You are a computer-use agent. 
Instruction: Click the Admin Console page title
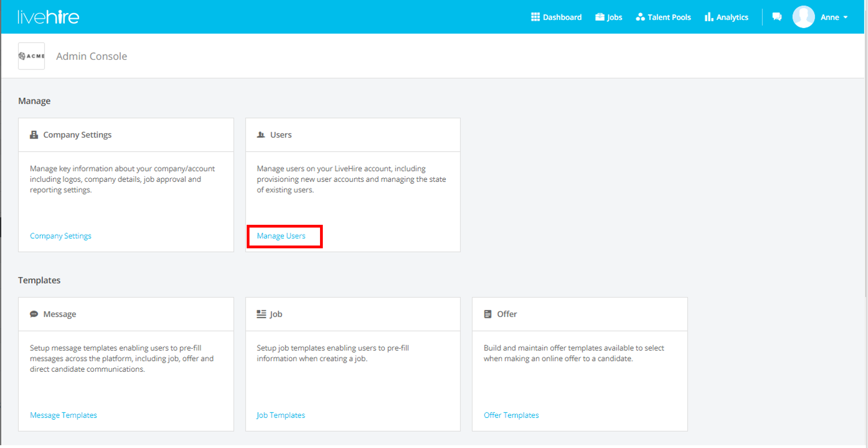pyautogui.click(x=92, y=56)
